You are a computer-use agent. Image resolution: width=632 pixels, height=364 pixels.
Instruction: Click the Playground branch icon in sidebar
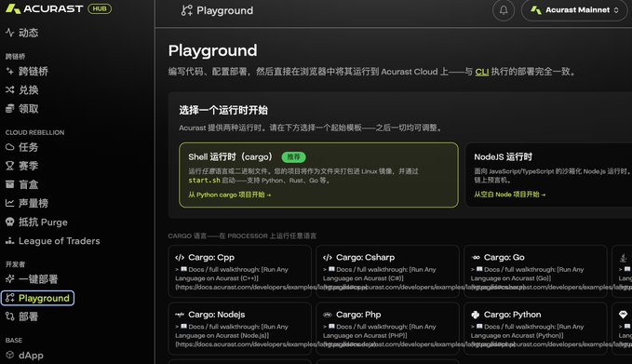click(10, 298)
